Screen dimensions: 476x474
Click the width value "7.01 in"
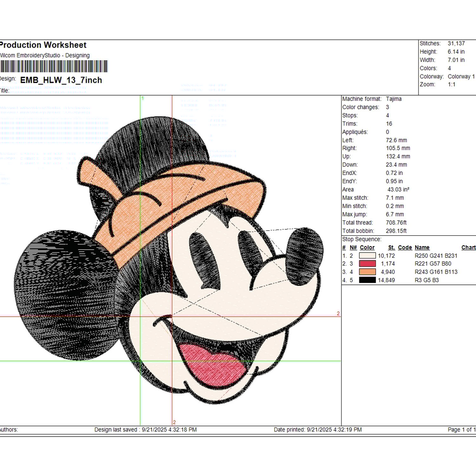tap(456, 60)
